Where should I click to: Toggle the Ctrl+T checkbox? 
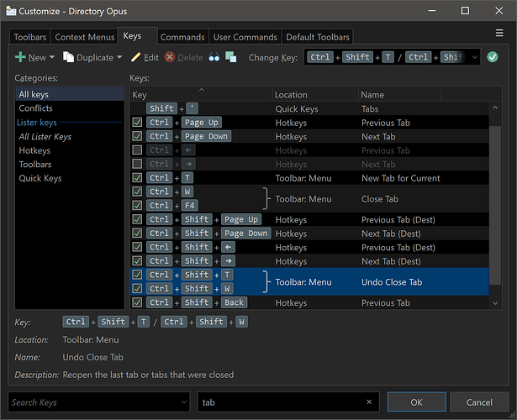(x=137, y=178)
